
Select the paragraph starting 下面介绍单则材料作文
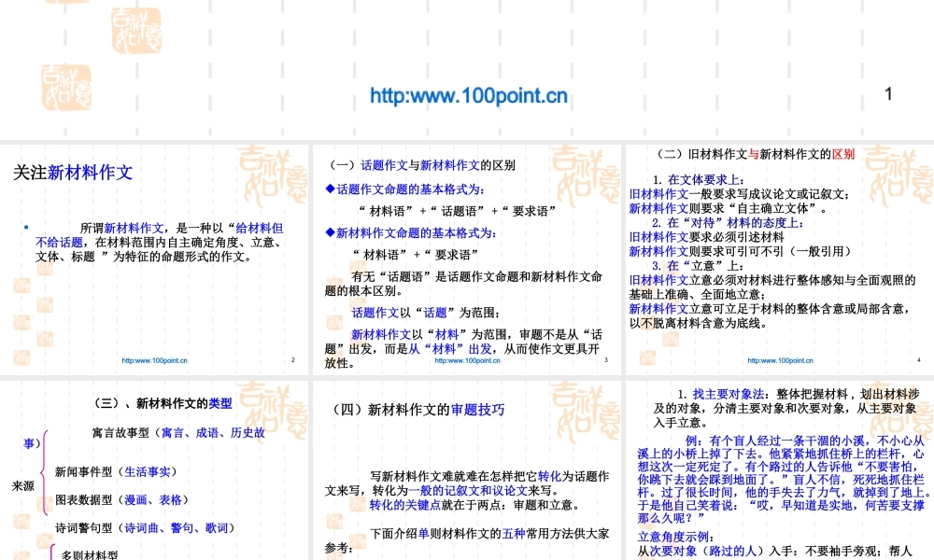(x=467, y=540)
